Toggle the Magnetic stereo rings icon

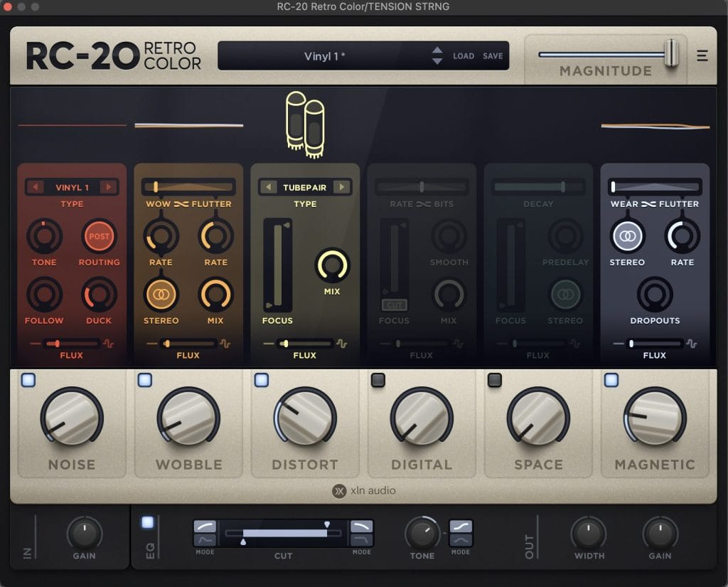click(627, 236)
